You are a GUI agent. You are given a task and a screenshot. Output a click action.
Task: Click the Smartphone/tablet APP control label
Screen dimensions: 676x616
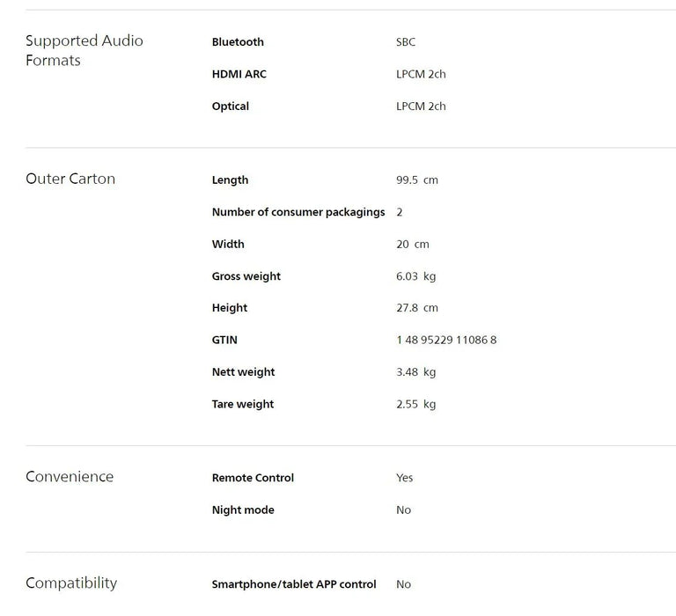pyautogui.click(x=294, y=584)
